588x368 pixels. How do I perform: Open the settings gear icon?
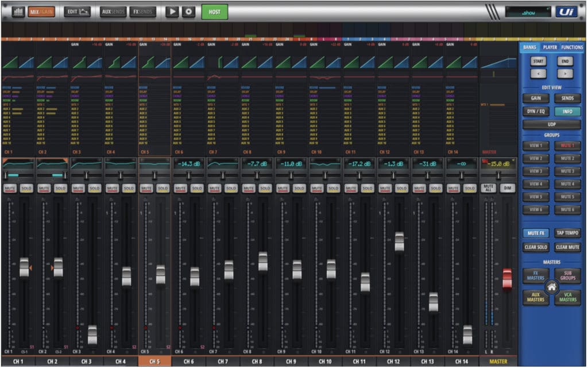pos(189,11)
